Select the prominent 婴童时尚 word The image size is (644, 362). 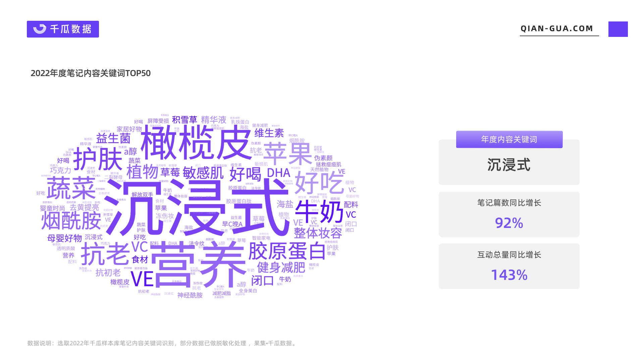coord(52,208)
